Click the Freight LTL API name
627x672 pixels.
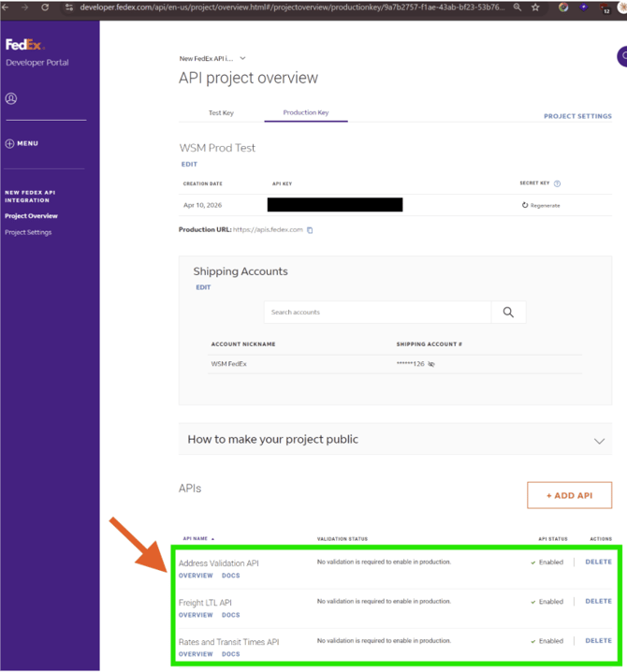pos(205,603)
